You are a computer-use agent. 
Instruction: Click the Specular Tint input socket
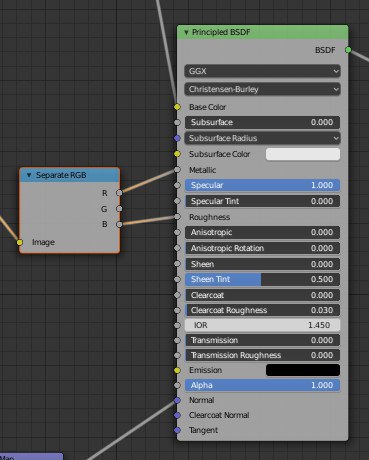(177, 201)
